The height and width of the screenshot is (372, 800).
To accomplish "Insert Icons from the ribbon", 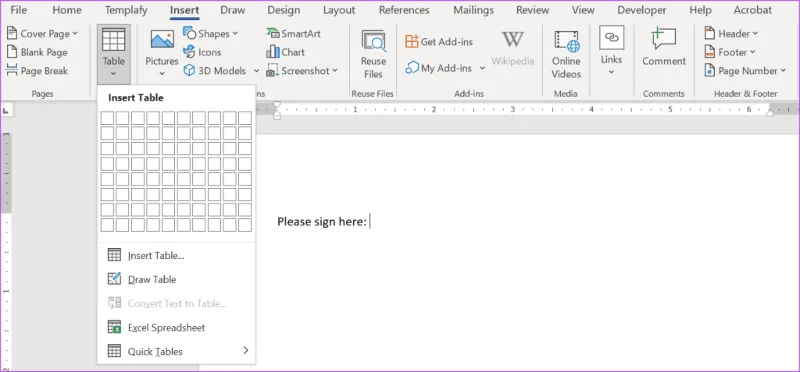I will (x=203, y=52).
